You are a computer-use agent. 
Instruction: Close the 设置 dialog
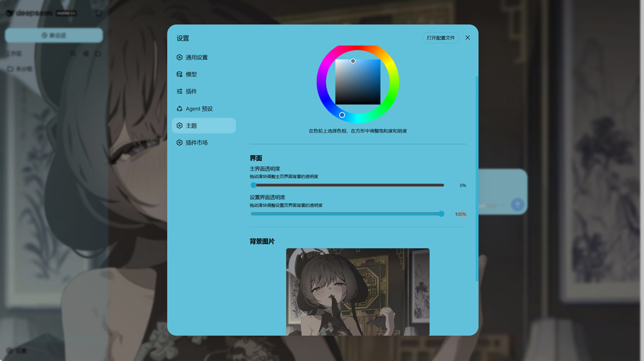coord(468,38)
